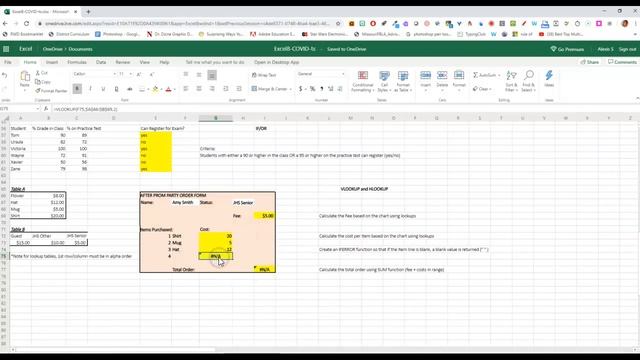Align text right in cell
The width and height of the screenshot is (640, 360).
point(212,89)
